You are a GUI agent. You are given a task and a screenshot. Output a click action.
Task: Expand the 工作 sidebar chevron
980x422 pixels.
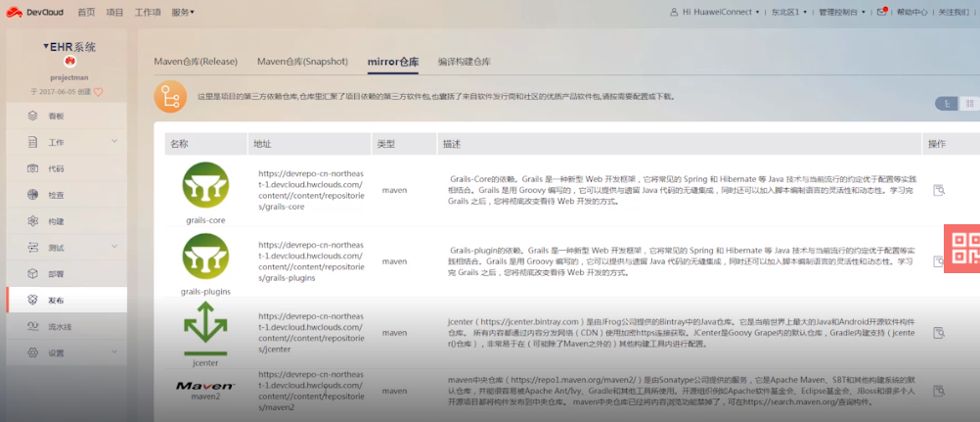[114, 142]
